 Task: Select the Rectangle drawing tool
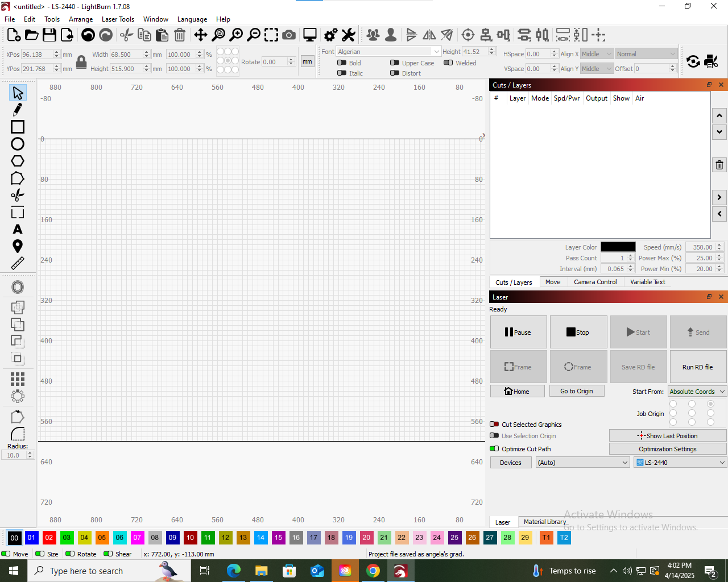coord(17,127)
